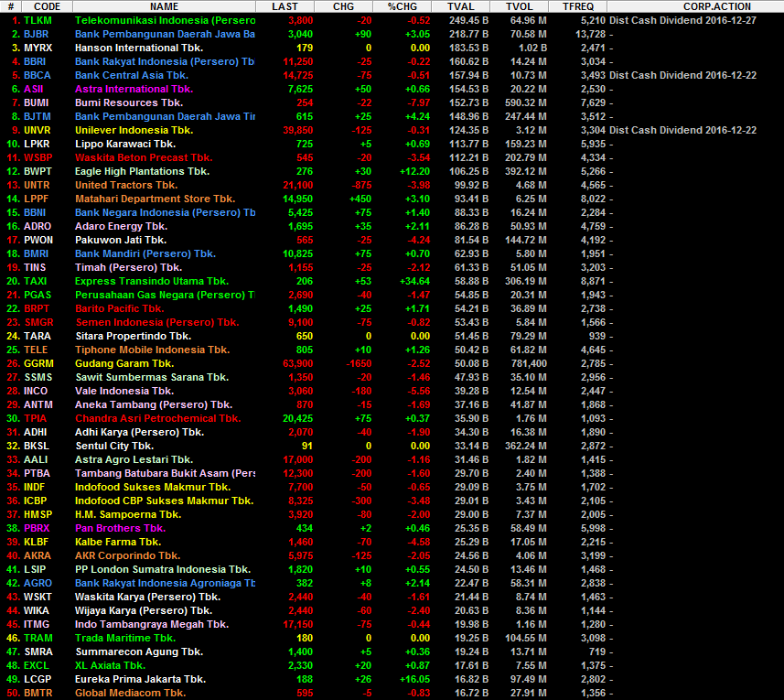Click the name Sentul City Tbk.
This screenshot has width=784, height=700.
pos(114,446)
